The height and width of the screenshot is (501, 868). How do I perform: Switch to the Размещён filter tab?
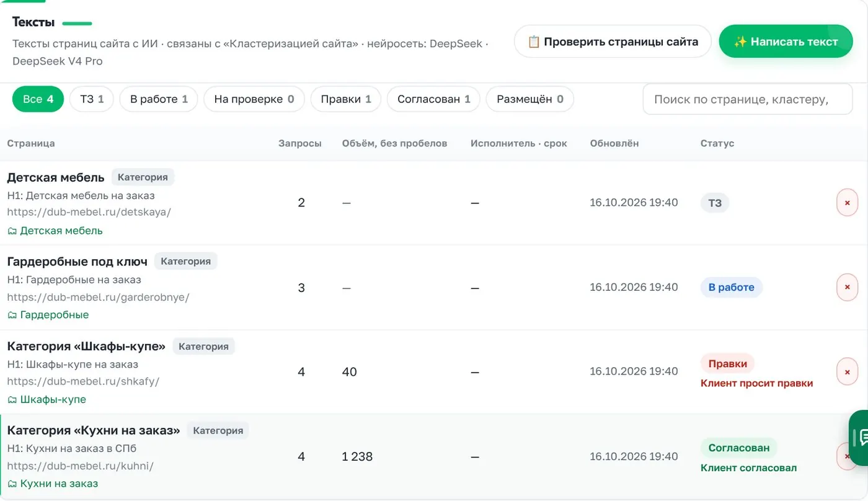pyautogui.click(x=530, y=99)
